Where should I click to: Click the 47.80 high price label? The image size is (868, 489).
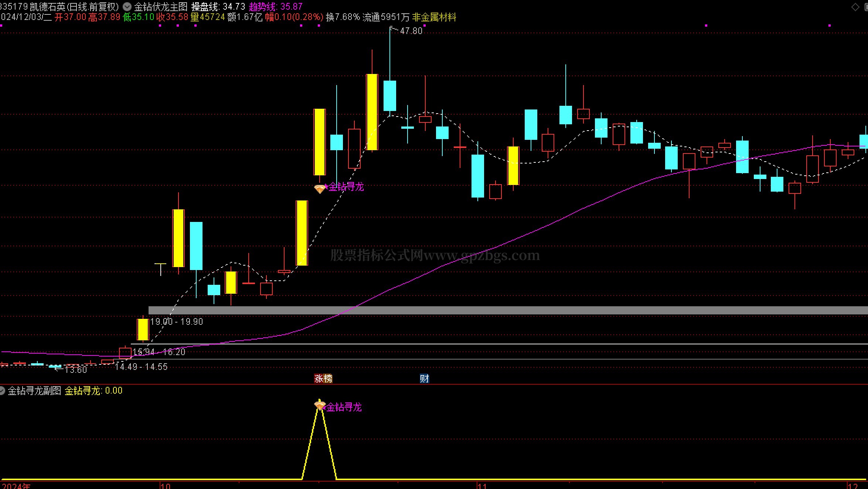pyautogui.click(x=411, y=31)
